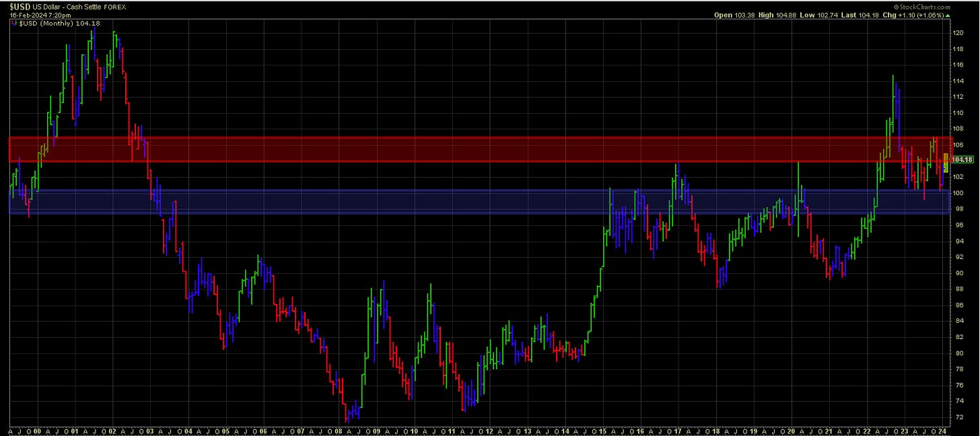Click the 12 year label on time axis
Image resolution: width=980 pixels, height=436 pixels.
tap(489, 430)
